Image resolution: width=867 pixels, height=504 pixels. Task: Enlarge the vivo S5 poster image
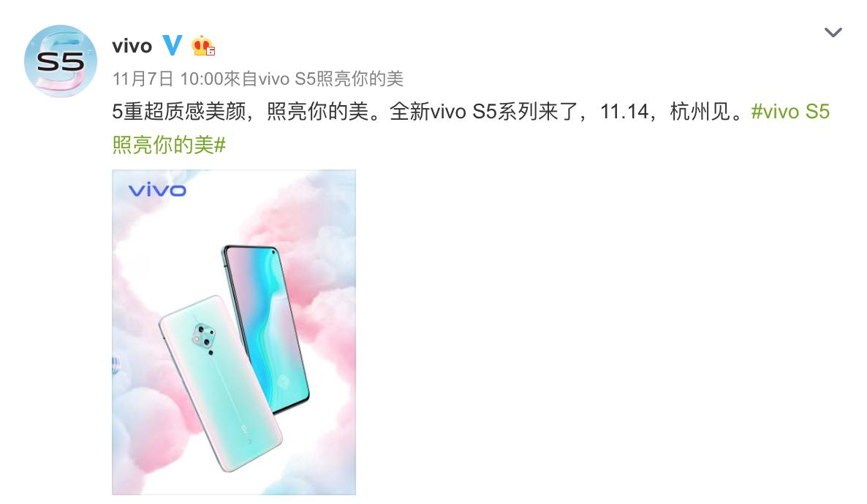click(234, 332)
